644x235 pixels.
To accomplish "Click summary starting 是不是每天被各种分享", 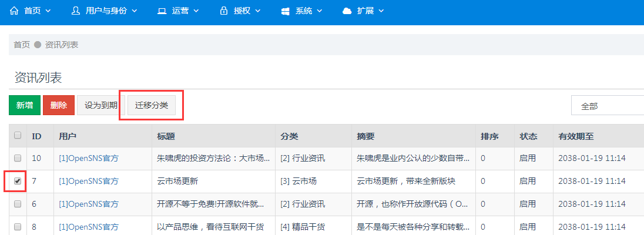I will (x=413, y=227).
